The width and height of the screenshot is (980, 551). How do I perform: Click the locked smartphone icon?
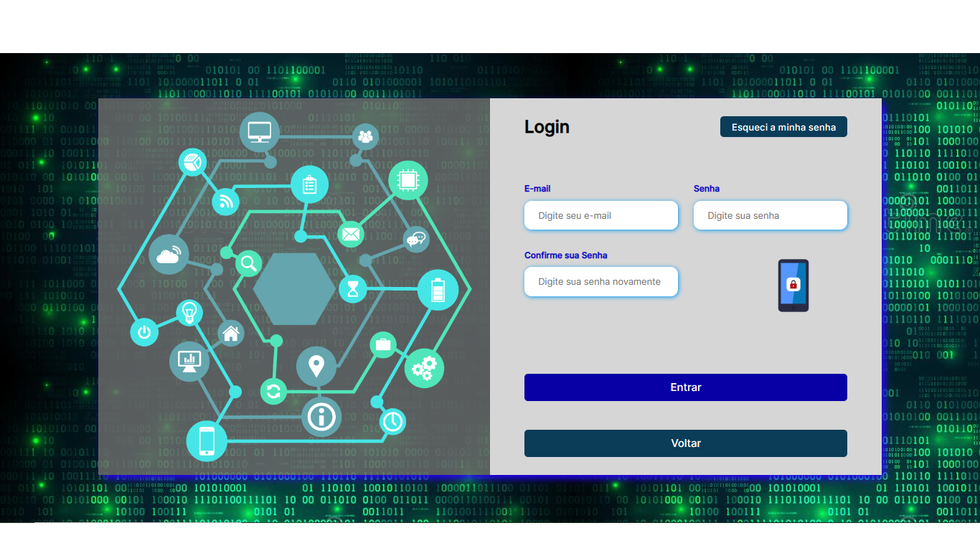(x=793, y=286)
